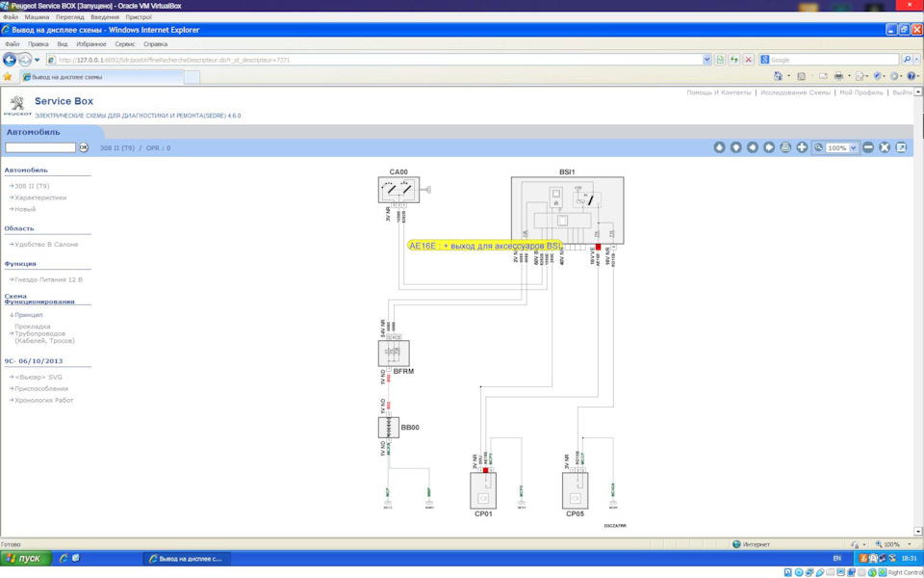Expand the address bar history dropdown
The image size is (924, 578).
pos(706,60)
